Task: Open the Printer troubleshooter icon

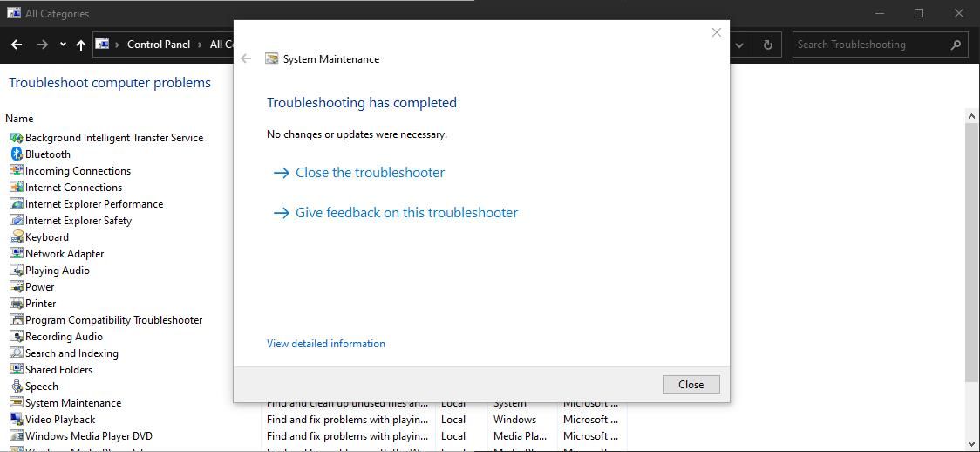Action: [x=17, y=303]
